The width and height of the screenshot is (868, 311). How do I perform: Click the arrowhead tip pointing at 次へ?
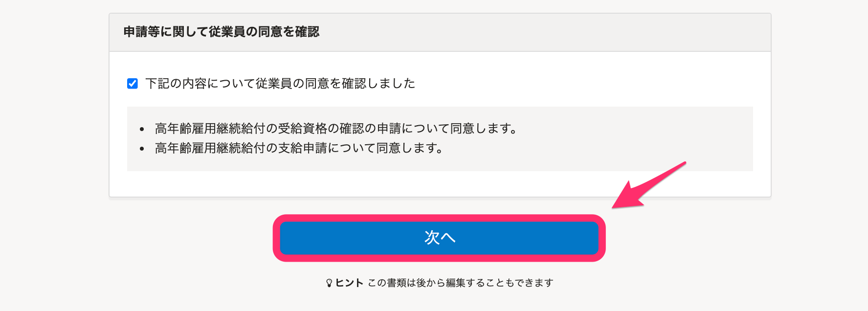[617, 204]
